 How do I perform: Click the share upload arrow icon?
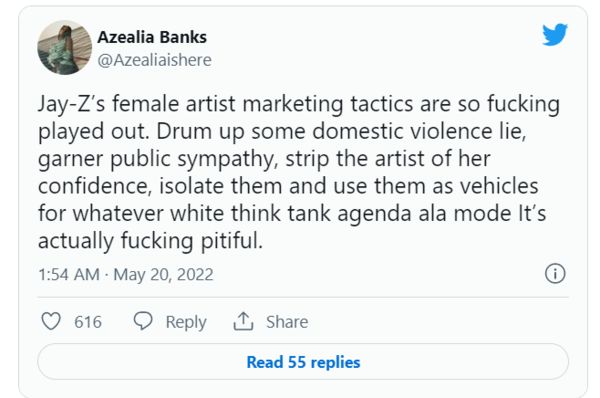click(243, 321)
